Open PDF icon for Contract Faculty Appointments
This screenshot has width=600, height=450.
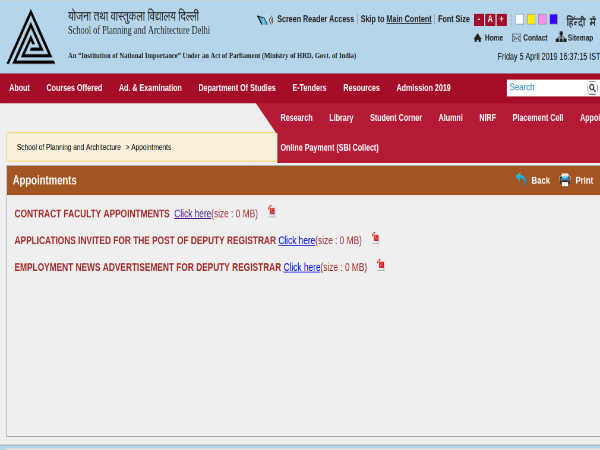(272, 210)
